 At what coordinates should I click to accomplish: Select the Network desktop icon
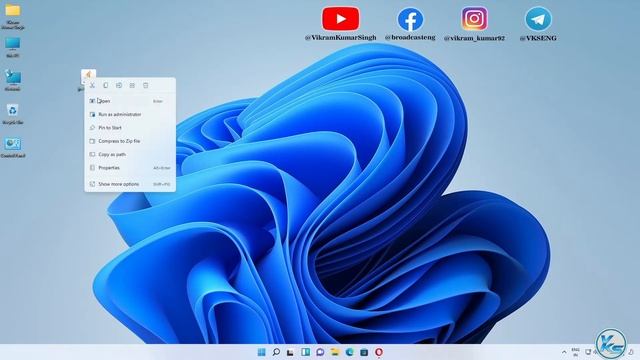pos(13,80)
